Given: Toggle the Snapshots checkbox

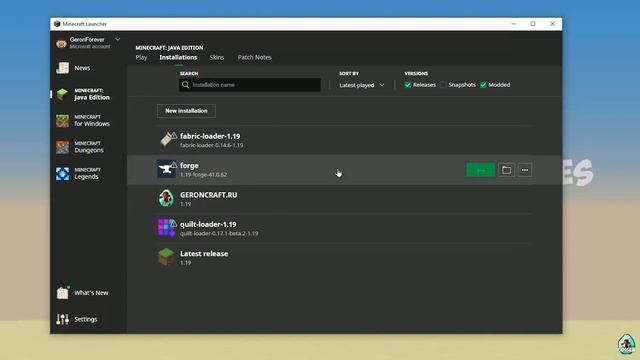Looking at the screenshot, I should (443, 85).
